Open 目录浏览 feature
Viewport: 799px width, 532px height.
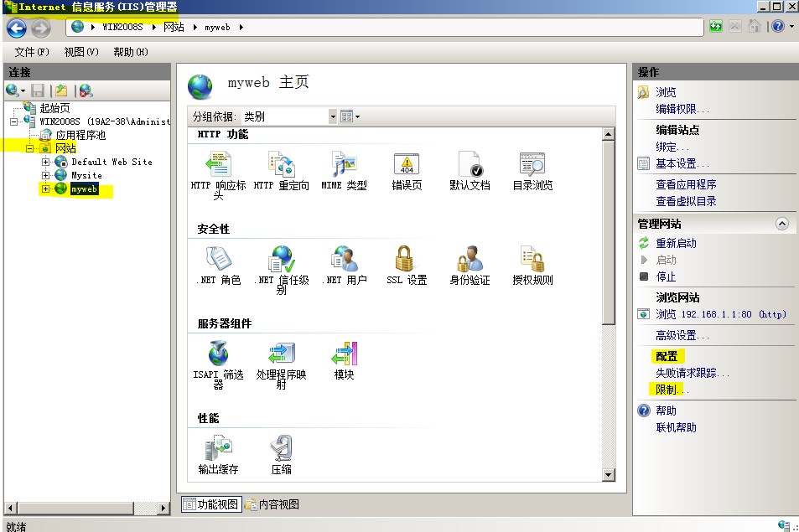tap(532, 171)
